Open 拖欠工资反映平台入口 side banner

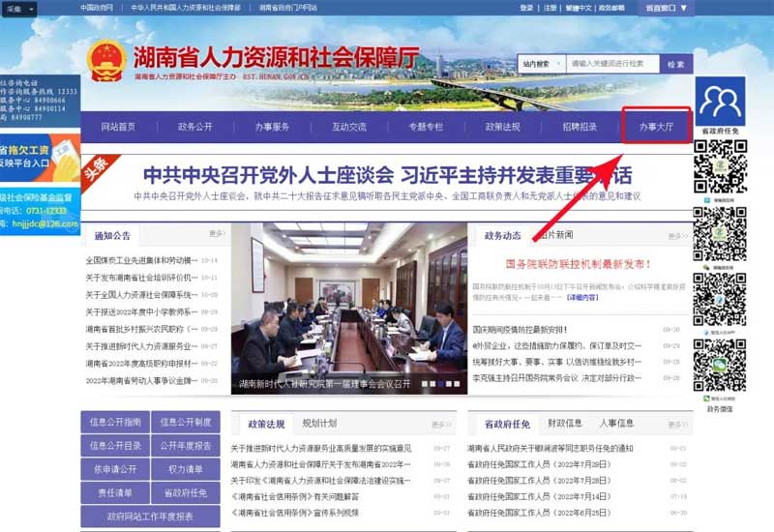click(x=40, y=158)
